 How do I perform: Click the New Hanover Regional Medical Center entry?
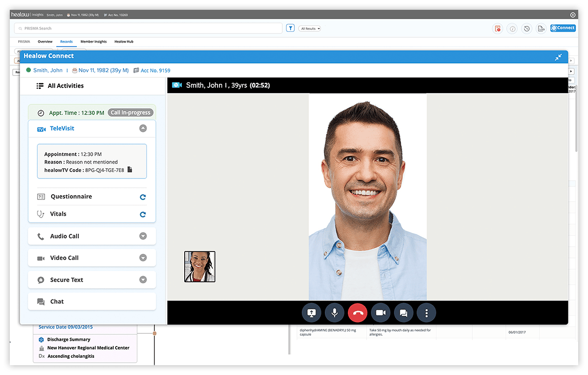pyautogui.click(x=88, y=348)
